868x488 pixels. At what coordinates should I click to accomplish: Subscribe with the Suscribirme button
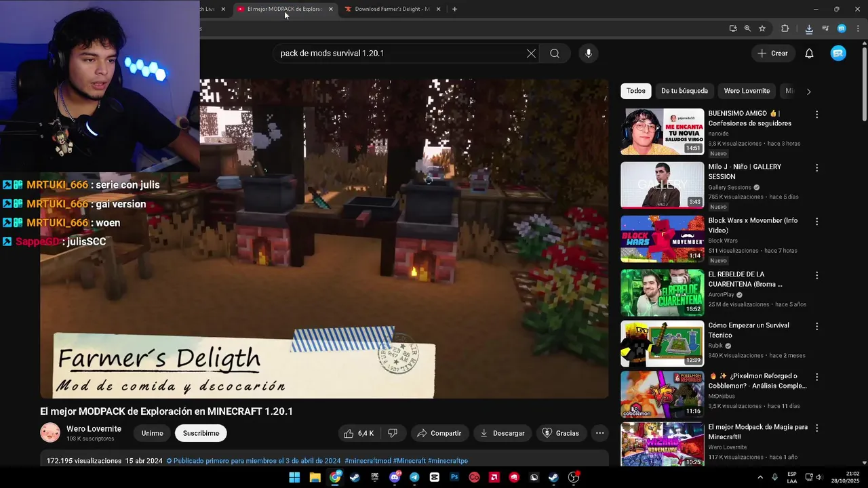[201, 433]
